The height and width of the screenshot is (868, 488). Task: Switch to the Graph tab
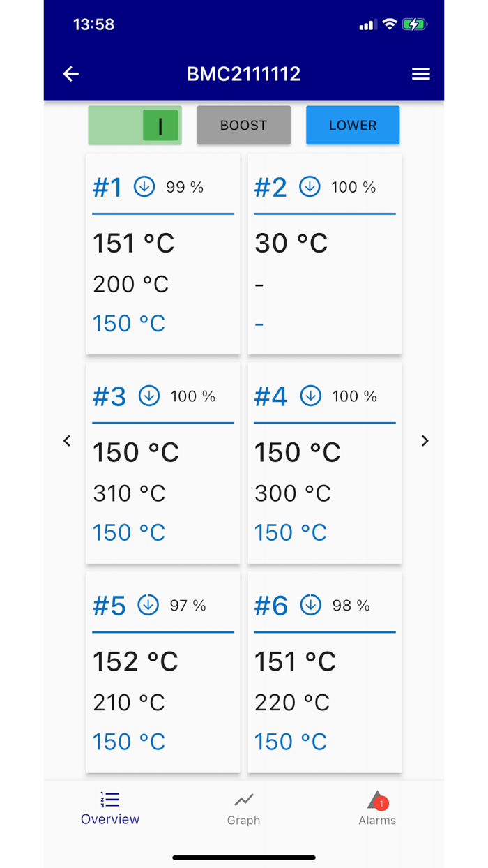(243, 809)
